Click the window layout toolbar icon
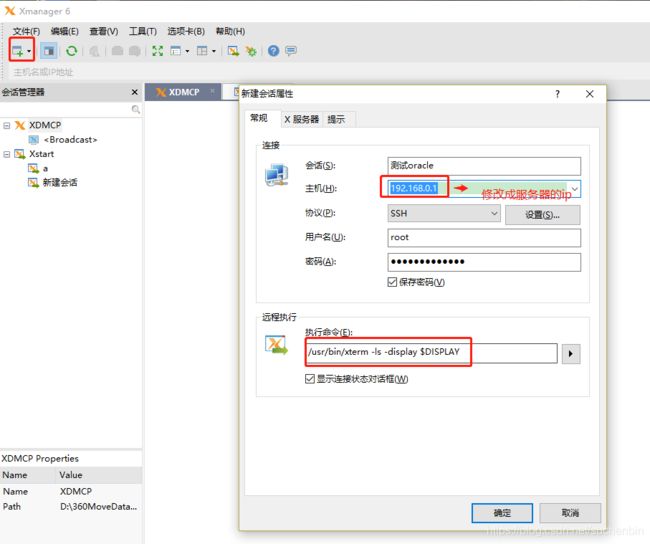This screenshot has height=544, width=650. click(x=176, y=51)
